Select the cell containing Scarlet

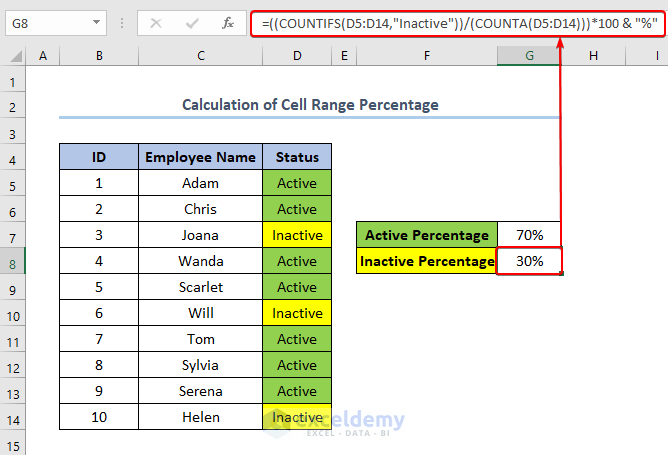[200, 287]
